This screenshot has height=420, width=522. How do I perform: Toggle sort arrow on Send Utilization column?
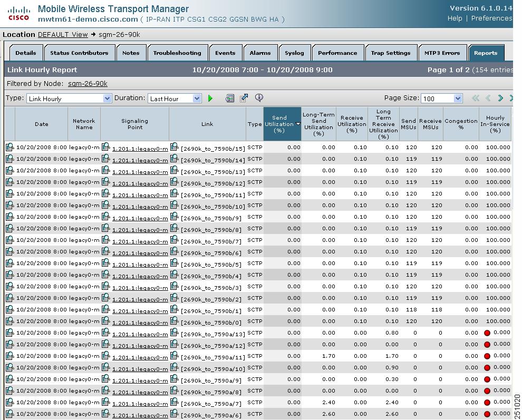(298, 124)
